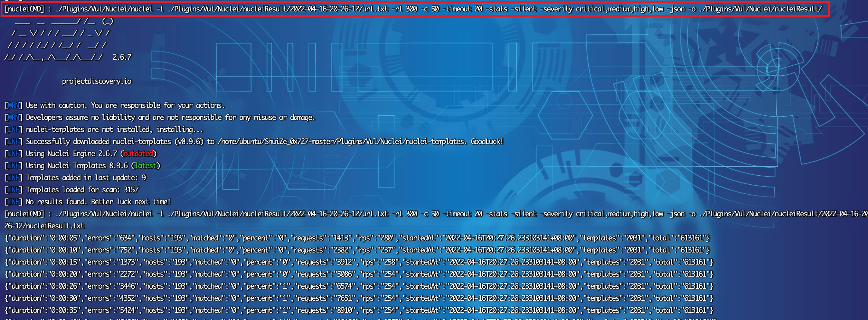Viewport: 868px width, 320px height.
Task: Click 'No results found. Better luck next time!' line
Action: 88,202
